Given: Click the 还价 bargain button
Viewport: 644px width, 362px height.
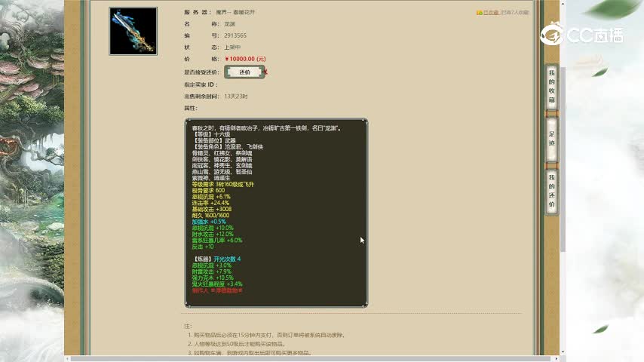Looking at the screenshot, I should (244, 72).
